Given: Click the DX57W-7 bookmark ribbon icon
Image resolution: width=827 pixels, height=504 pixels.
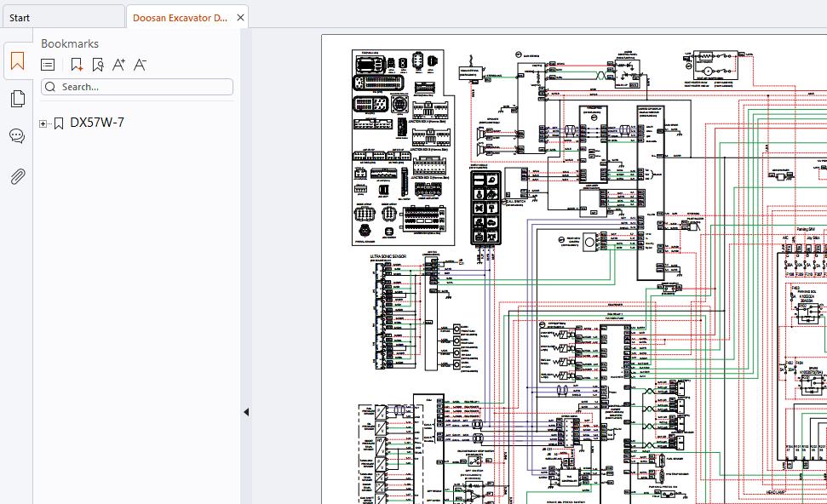Looking at the screenshot, I should 59,123.
